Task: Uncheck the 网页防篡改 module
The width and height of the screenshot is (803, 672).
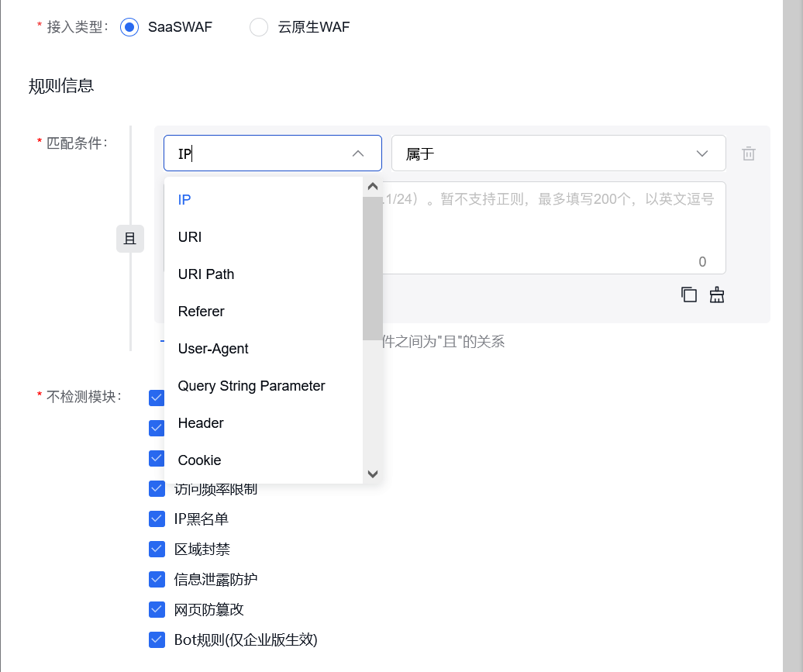Action: pos(156,608)
